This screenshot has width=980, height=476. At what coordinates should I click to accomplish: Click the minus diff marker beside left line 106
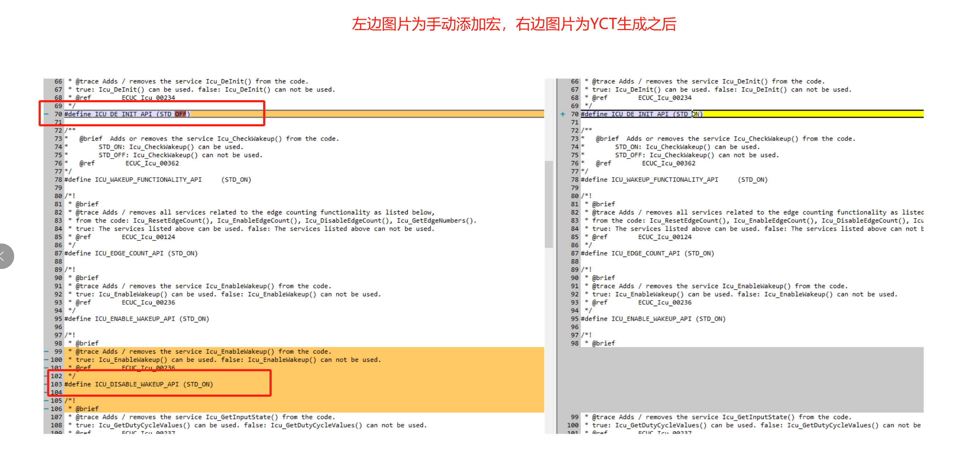click(x=46, y=409)
